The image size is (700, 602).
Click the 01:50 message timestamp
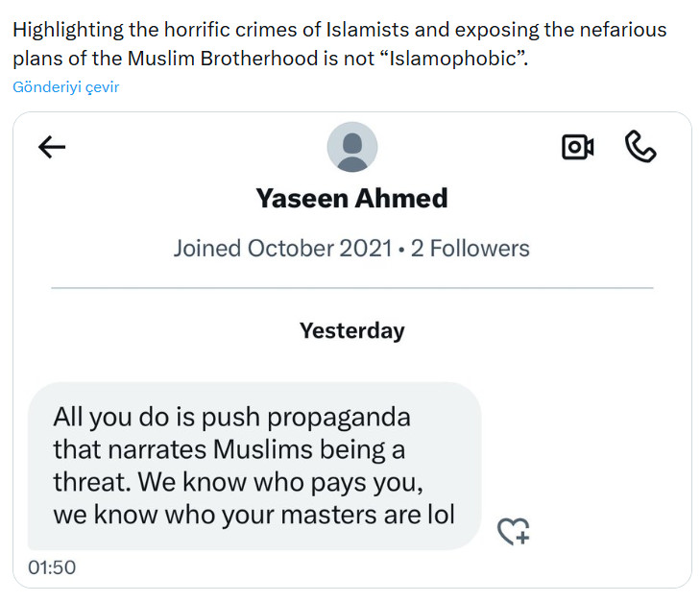coord(52,567)
